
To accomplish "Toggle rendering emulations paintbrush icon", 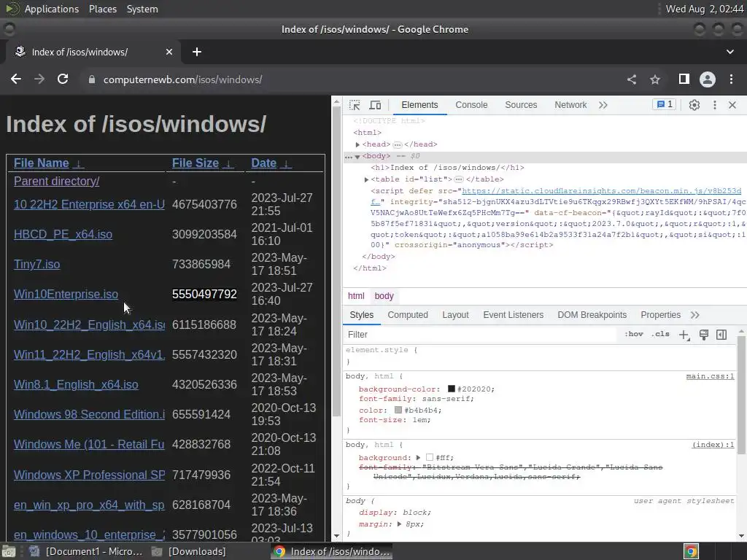I will (704, 335).
